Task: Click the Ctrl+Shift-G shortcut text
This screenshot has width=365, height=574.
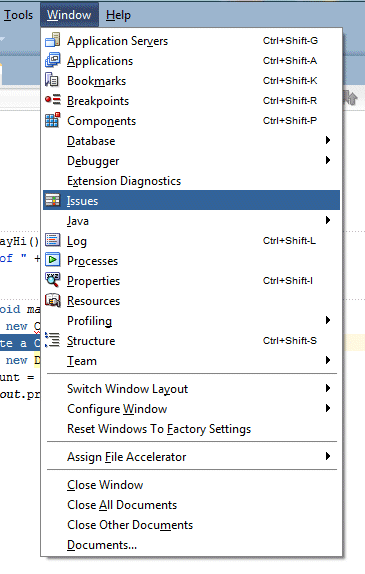Action: [x=290, y=40]
